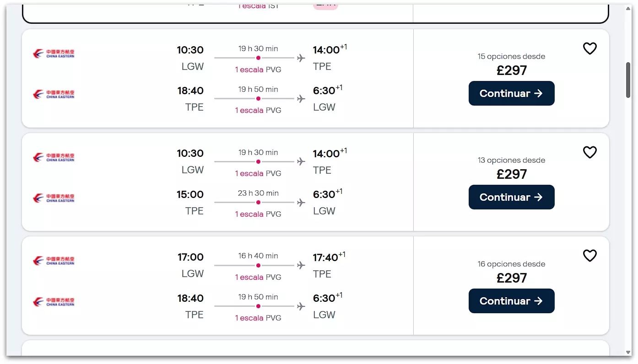Viewport: 638px width, 364px height.
Task: Click the 15:00 TPE departure time
Action: 190,195
